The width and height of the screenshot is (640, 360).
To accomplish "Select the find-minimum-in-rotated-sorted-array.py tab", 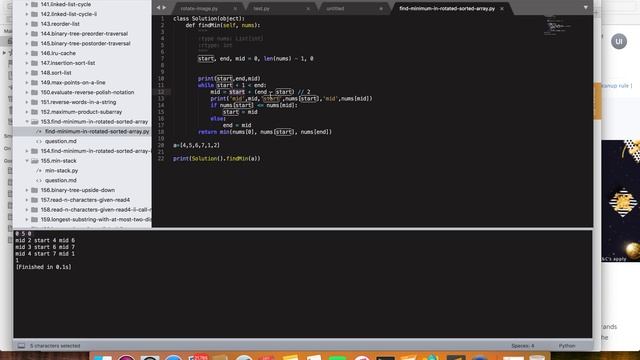I will click(x=447, y=9).
